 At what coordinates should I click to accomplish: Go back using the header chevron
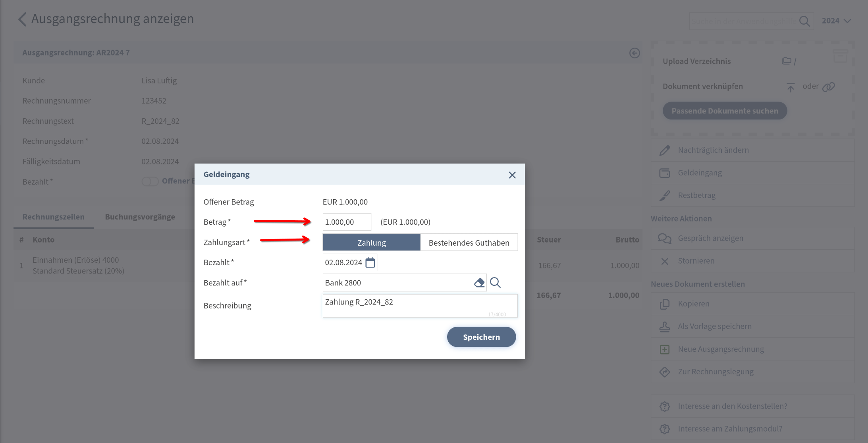pyautogui.click(x=22, y=19)
